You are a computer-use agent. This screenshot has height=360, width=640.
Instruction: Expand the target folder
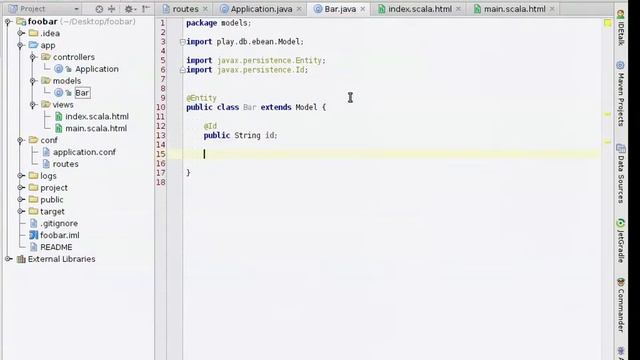[x=20, y=211]
